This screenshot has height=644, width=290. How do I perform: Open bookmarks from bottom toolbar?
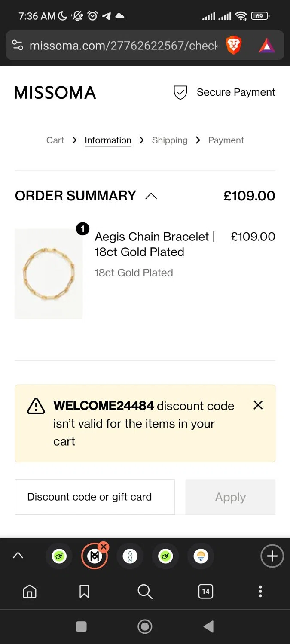click(x=84, y=592)
